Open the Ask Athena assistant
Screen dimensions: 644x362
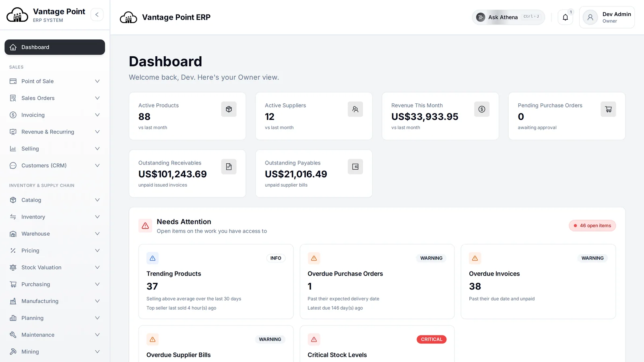click(x=508, y=17)
